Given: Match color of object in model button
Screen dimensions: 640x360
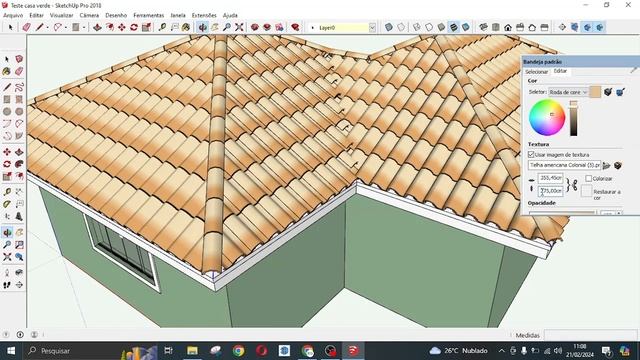Looking at the screenshot, I should 608,92.
